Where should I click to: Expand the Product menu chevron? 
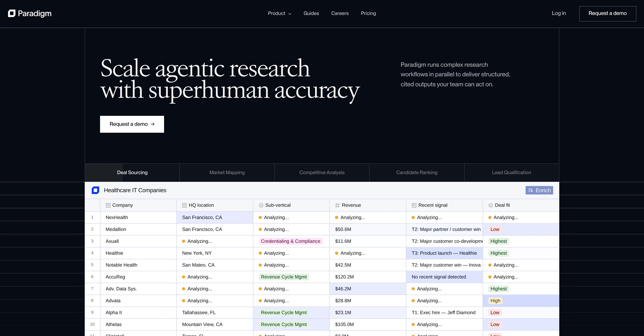coord(290,14)
